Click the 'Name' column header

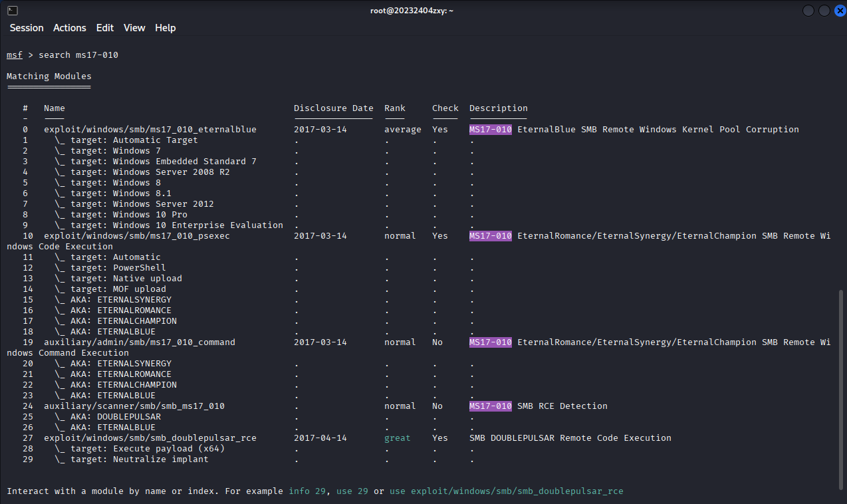click(55, 108)
